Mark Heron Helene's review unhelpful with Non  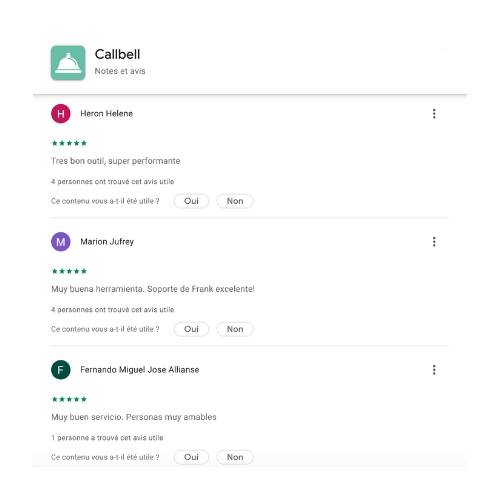235,201
